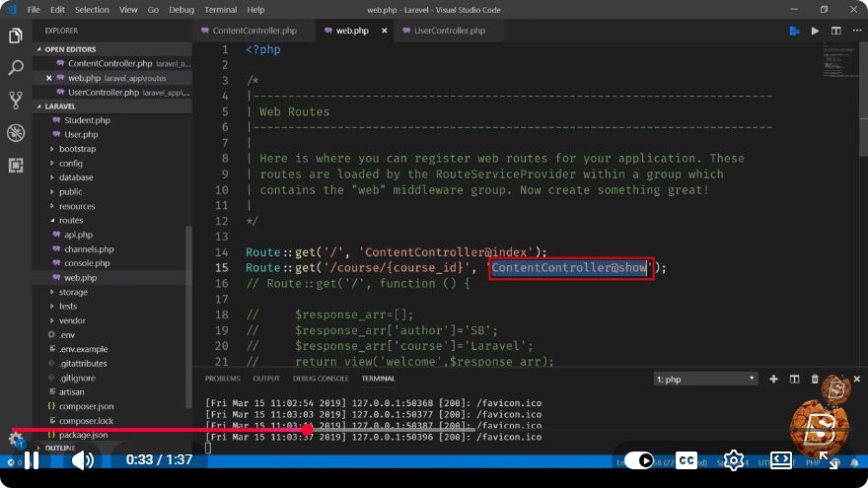This screenshot has width=868, height=488.
Task: Toggle the autoplay switch
Action: click(x=638, y=460)
